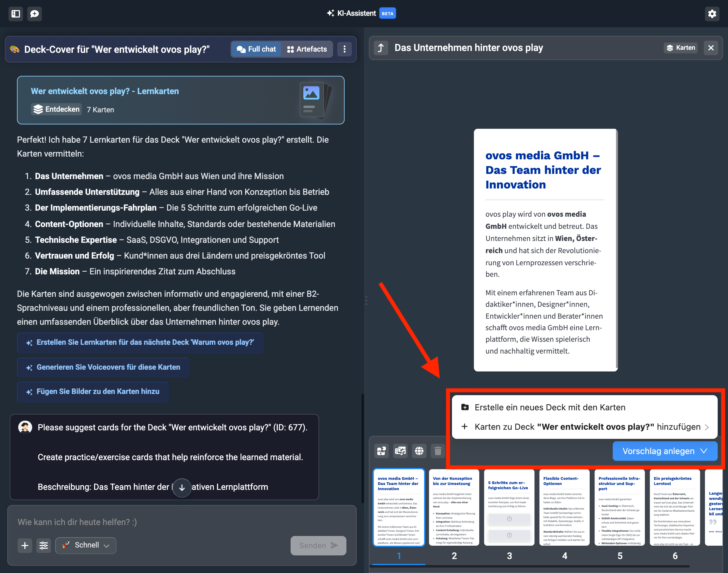
Task: Click plus attachment icon in chat input
Action: [25, 545]
